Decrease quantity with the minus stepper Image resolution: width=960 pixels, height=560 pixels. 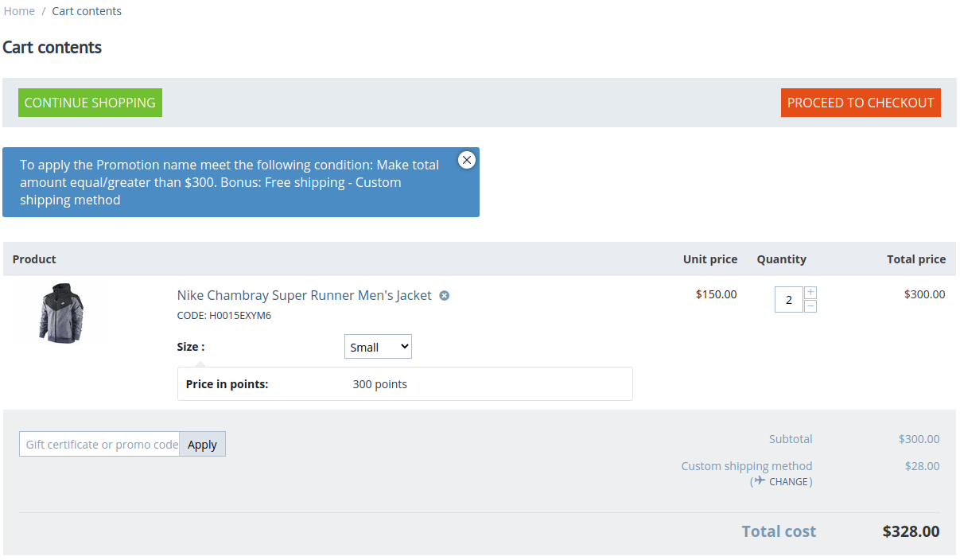810,306
